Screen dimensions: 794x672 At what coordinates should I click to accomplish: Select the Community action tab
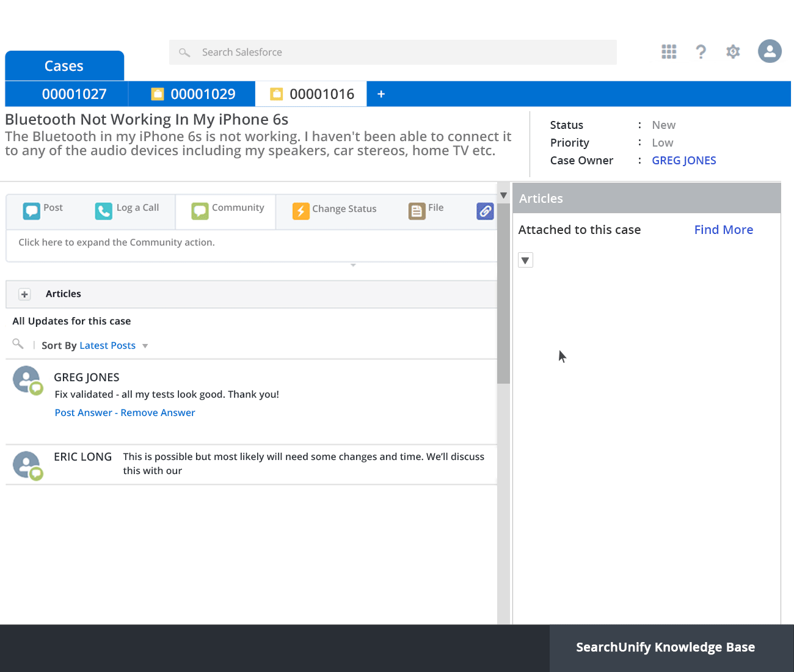pos(226,211)
